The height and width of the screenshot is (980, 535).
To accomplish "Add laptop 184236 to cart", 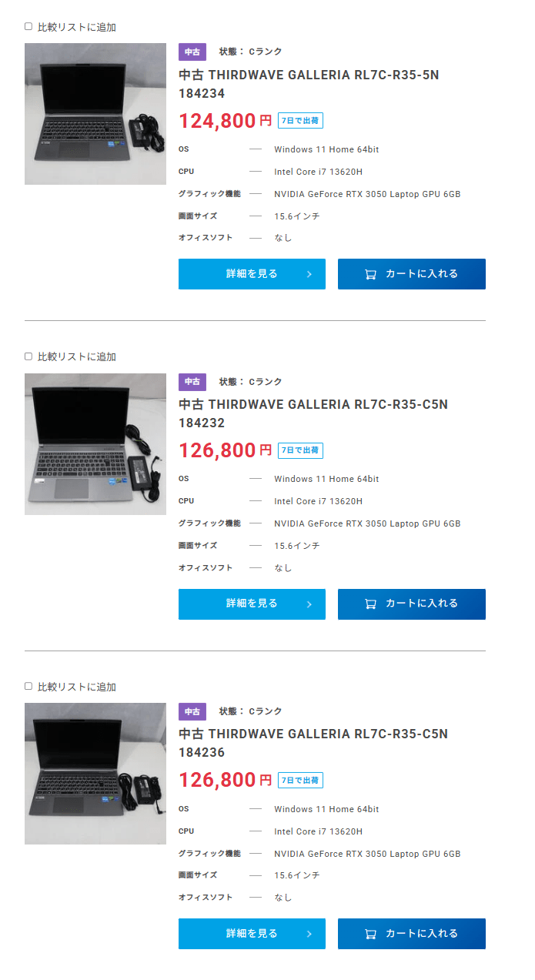I will coord(412,934).
